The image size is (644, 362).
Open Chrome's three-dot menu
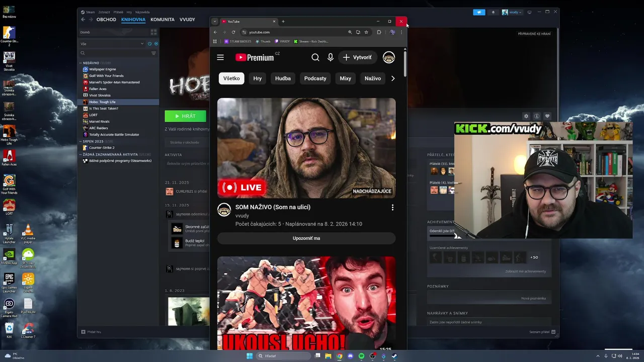click(x=401, y=32)
